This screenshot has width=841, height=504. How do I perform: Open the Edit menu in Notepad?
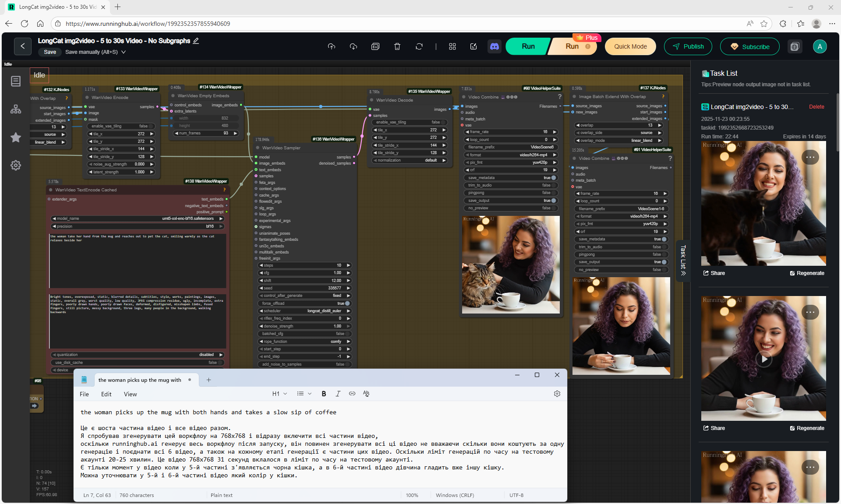click(x=106, y=394)
